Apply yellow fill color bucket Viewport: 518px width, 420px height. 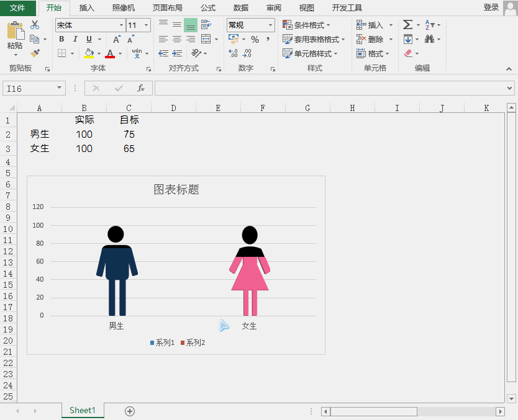89,53
